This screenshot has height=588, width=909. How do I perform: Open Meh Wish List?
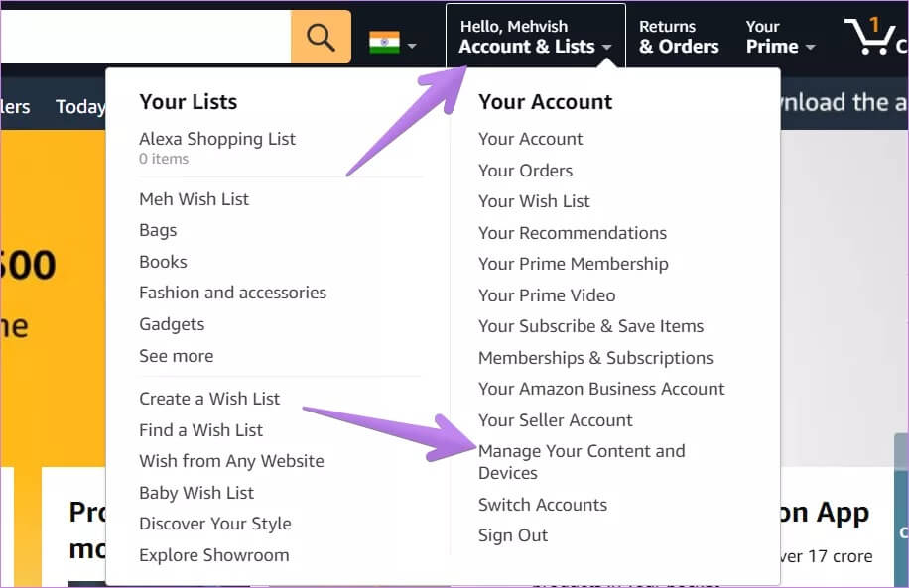[195, 199]
